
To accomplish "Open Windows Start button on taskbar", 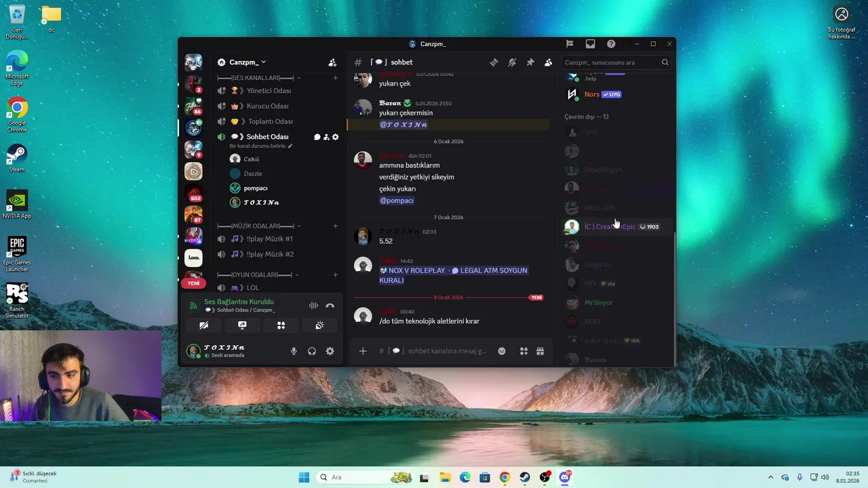I will [x=304, y=477].
